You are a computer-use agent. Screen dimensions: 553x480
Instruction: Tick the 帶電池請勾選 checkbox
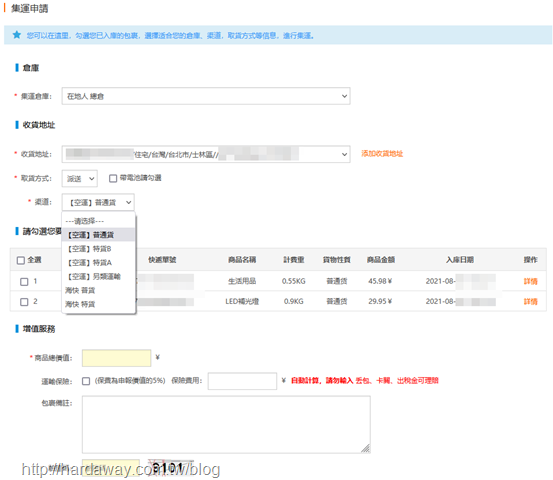(113, 178)
